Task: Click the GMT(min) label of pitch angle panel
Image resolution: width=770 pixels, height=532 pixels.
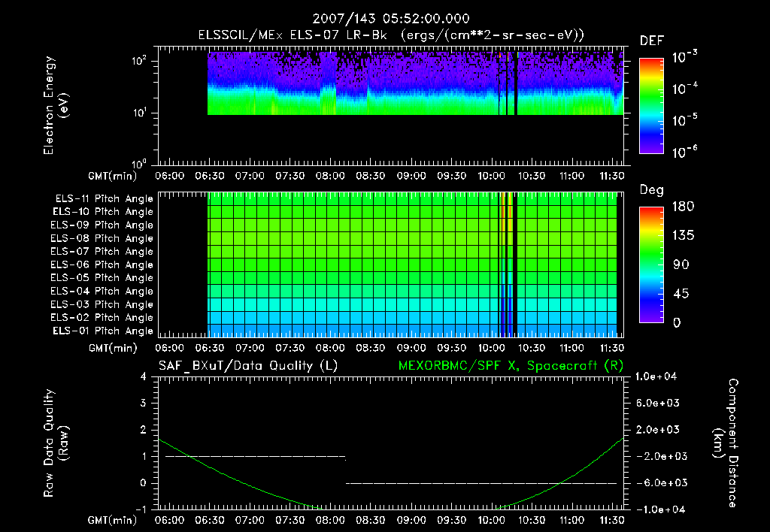Action: pos(113,348)
